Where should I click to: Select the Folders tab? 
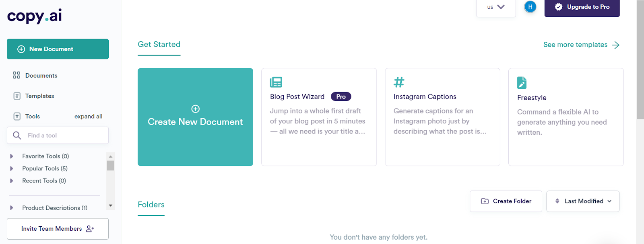151,205
